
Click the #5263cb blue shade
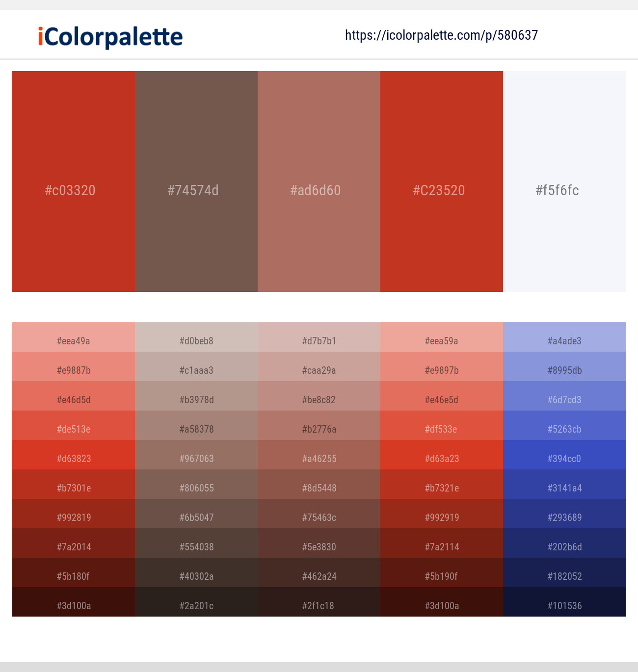coord(564,425)
